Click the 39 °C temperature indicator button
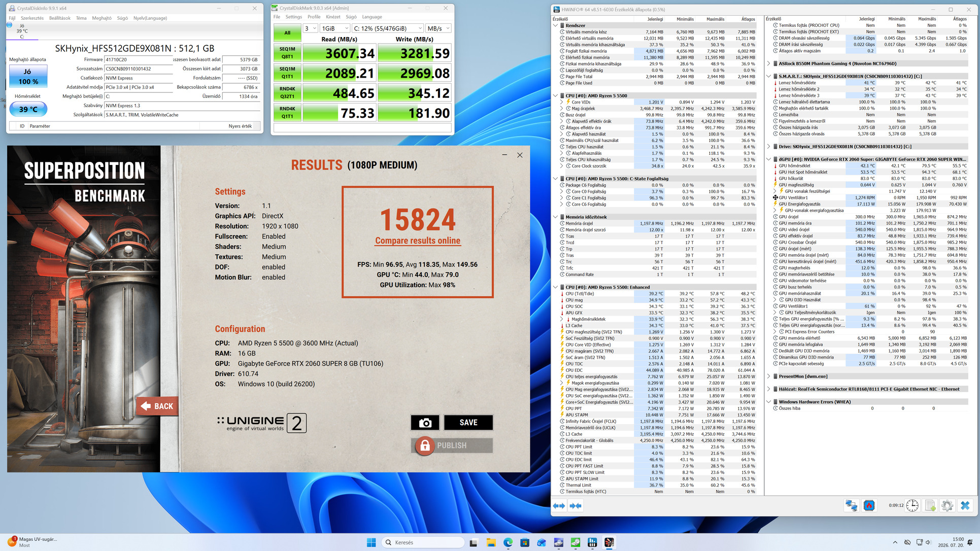 (28, 109)
